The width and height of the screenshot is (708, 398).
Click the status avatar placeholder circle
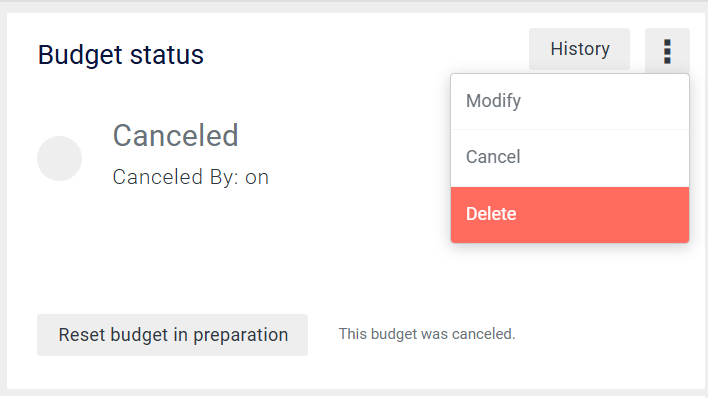tap(60, 159)
